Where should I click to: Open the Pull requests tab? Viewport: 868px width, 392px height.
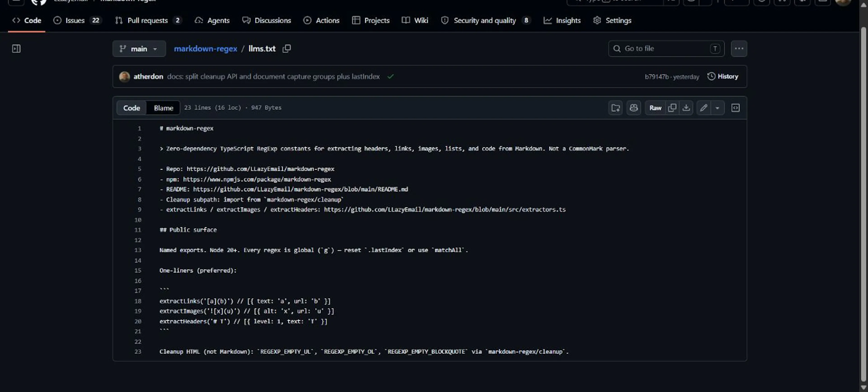148,21
